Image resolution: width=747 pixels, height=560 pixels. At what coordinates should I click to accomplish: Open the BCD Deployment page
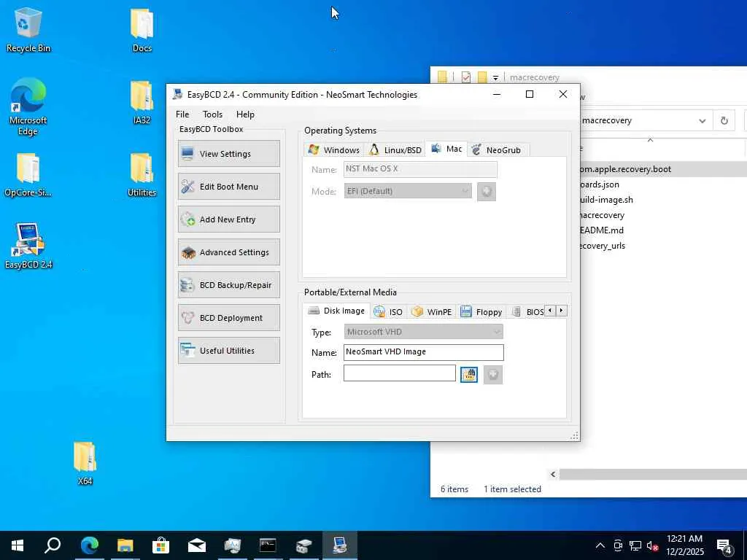tap(228, 318)
